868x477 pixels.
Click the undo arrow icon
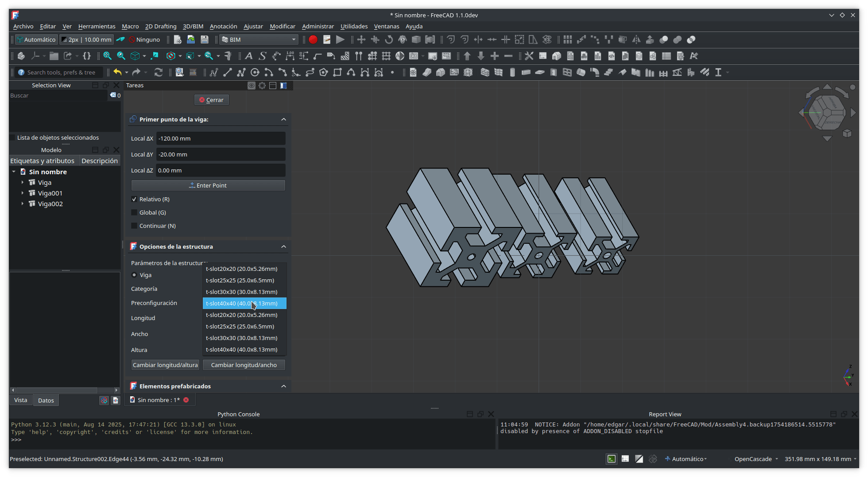pyautogui.click(x=117, y=72)
